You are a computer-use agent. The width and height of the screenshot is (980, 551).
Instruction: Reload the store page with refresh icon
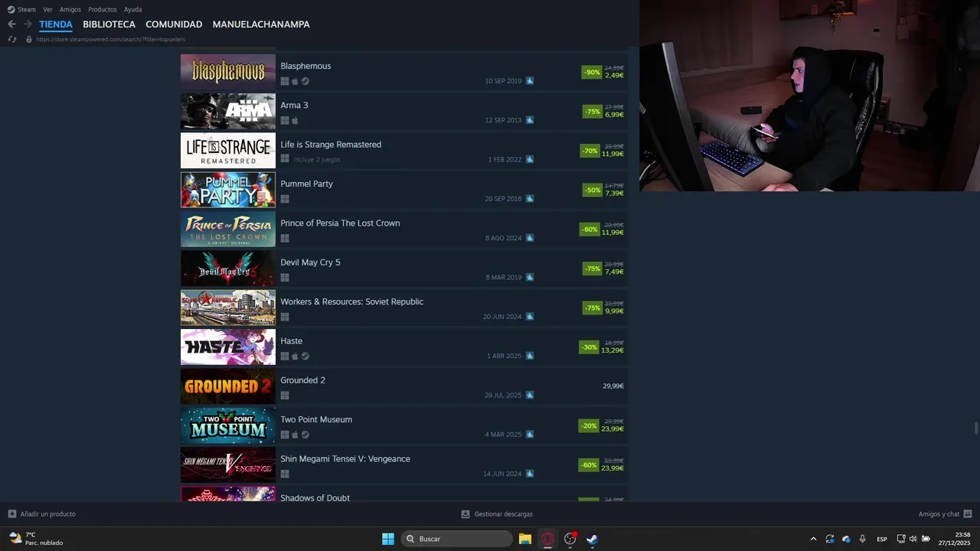click(x=12, y=39)
